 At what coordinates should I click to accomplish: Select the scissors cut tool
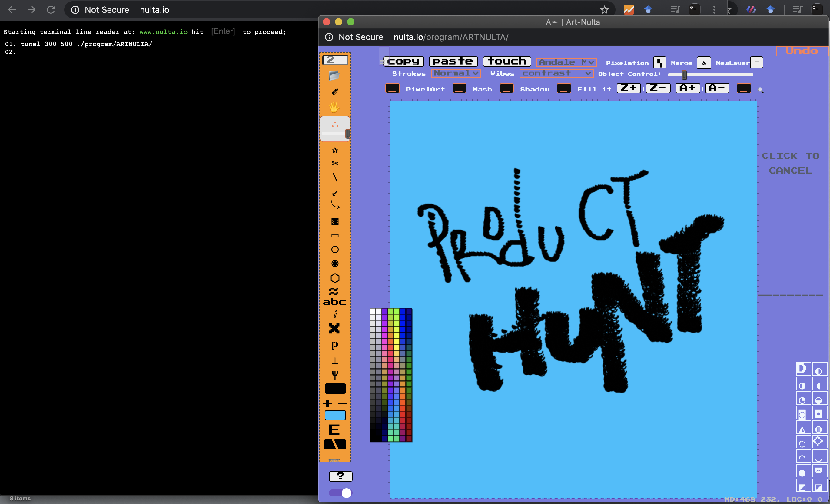coord(334,163)
